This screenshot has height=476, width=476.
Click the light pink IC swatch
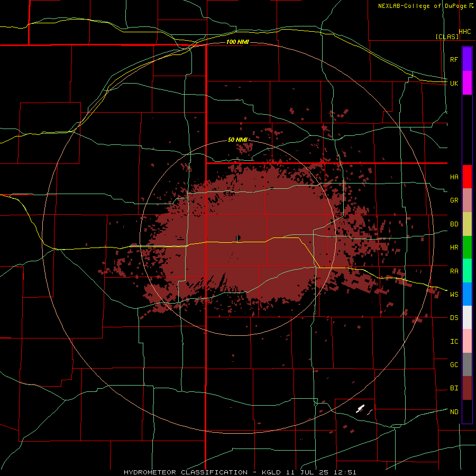pos(467,341)
